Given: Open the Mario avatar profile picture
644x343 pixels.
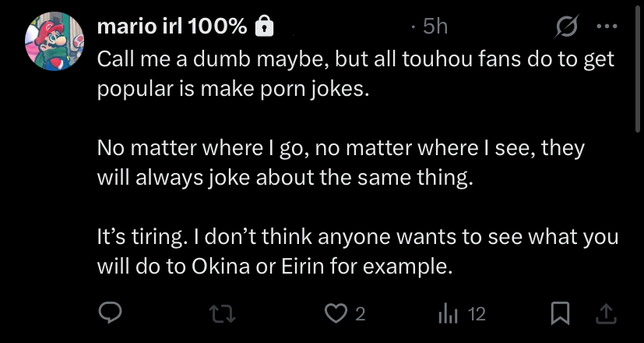Looking at the screenshot, I should 54,41.
